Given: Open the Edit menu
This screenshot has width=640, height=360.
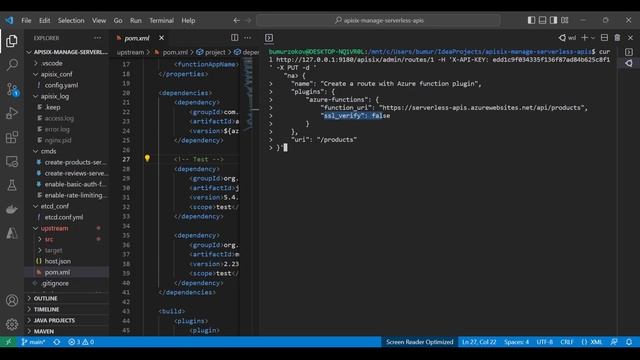Looking at the screenshot, I should click(44, 20).
